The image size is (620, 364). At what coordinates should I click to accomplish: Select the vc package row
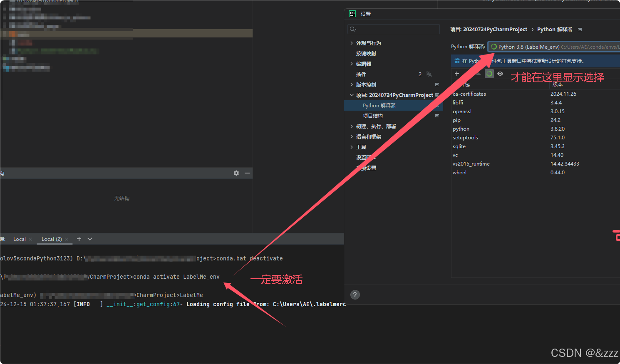(536, 155)
